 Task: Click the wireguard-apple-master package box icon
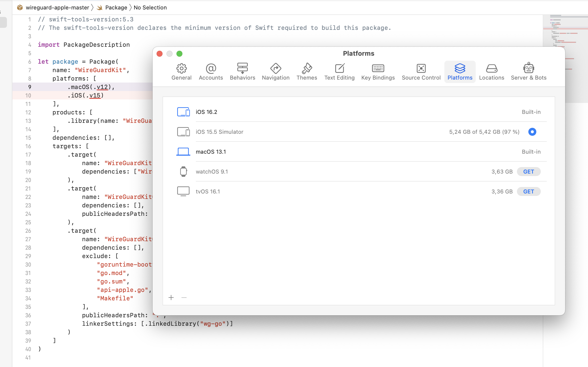20,7
